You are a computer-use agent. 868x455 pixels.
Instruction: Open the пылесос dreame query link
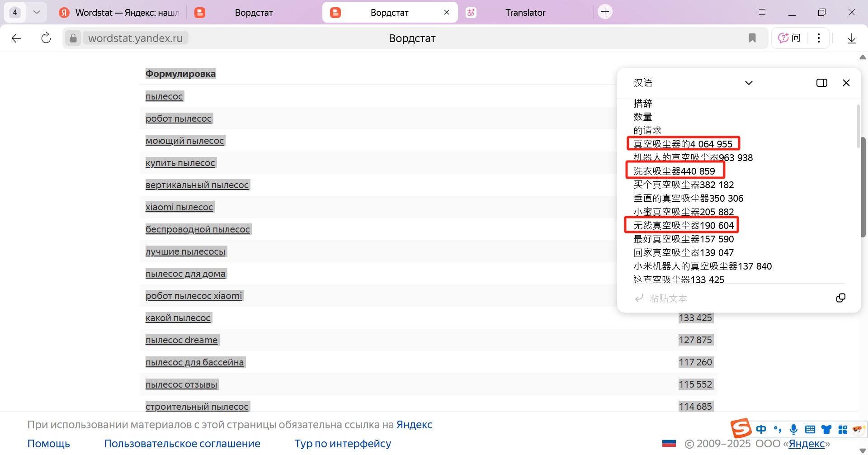point(182,340)
